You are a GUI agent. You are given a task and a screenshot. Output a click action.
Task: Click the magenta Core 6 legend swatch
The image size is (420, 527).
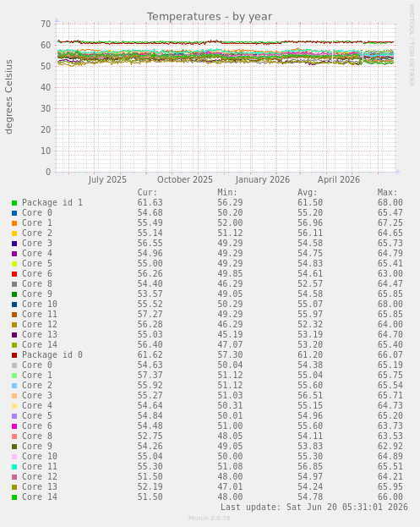coord(14,426)
